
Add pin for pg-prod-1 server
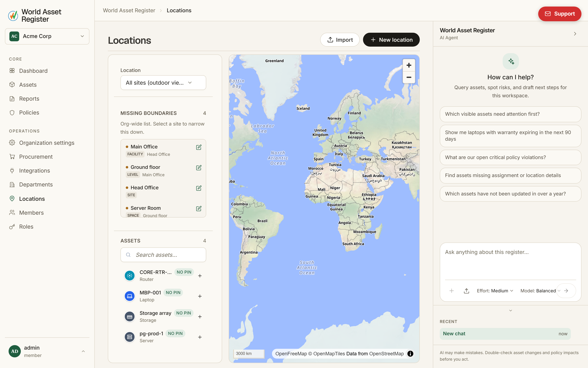click(x=200, y=337)
